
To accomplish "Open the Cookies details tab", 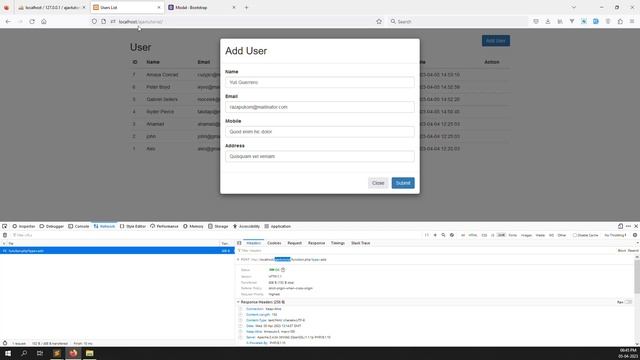I will click(x=274, y=243).
